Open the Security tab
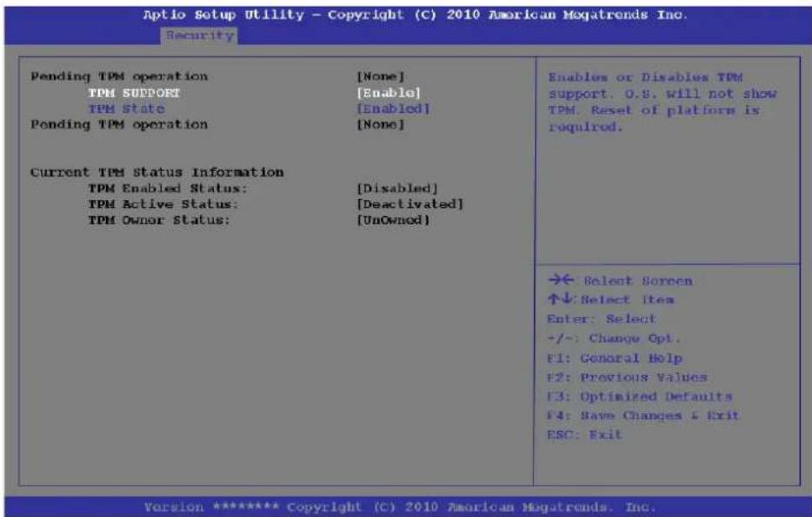This screenshot has width=812, height=517. (200, 36)
